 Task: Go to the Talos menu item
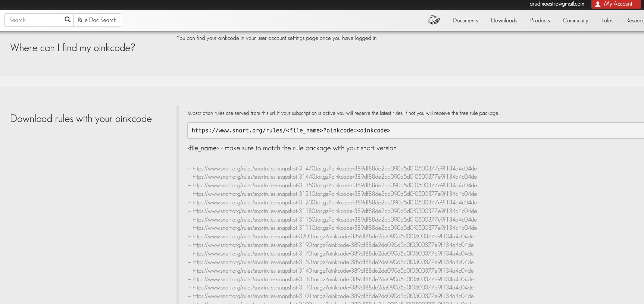607,21
